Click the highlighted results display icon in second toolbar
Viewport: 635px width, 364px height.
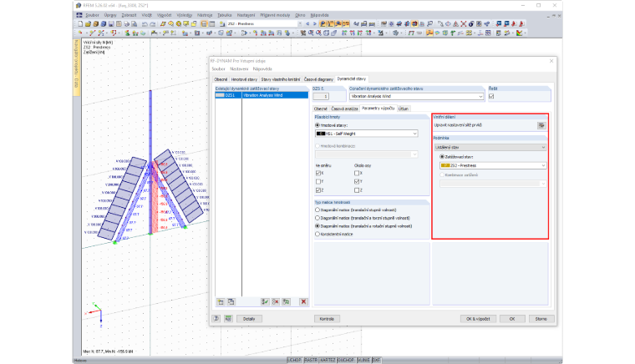pos(429,33)
